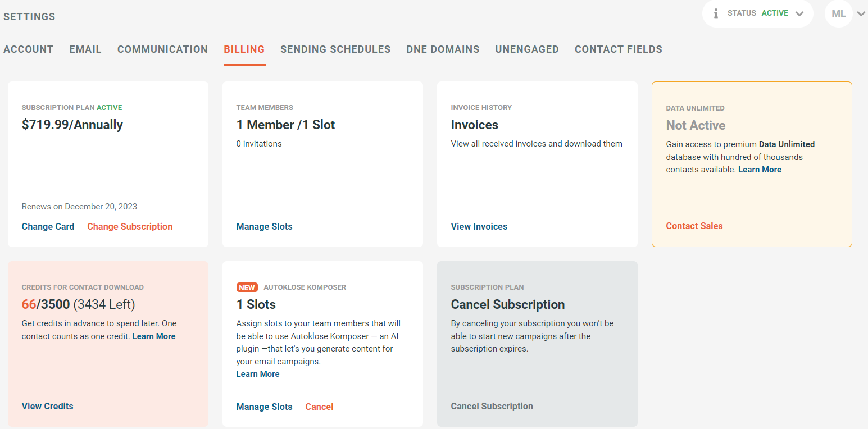
Task: Expand the Status Active dropdown chevron
Action: tap(799, 14)
